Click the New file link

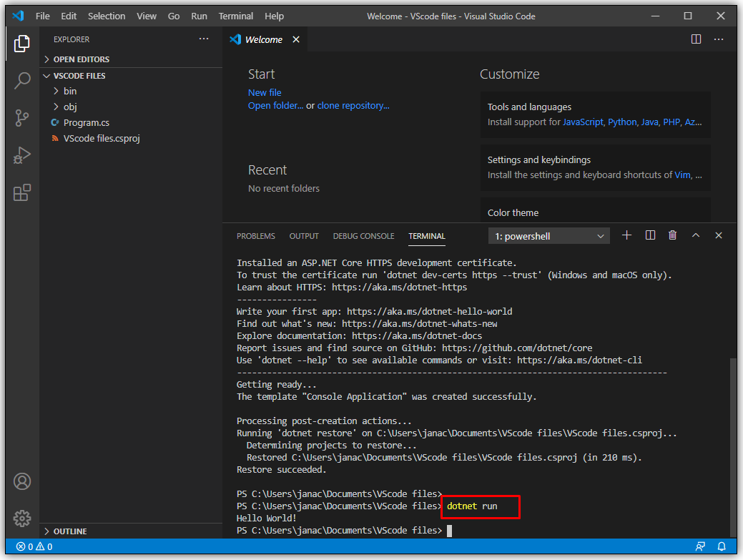[265, 92]
